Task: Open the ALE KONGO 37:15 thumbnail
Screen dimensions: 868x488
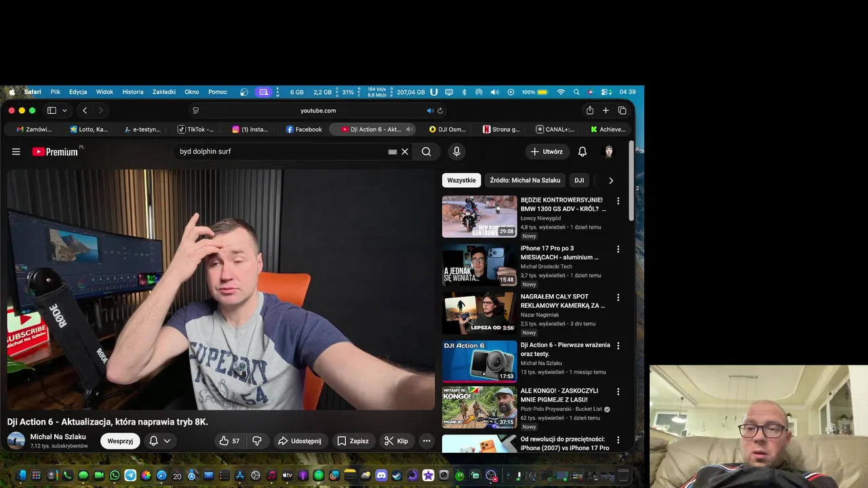Action: pos(479,407)
